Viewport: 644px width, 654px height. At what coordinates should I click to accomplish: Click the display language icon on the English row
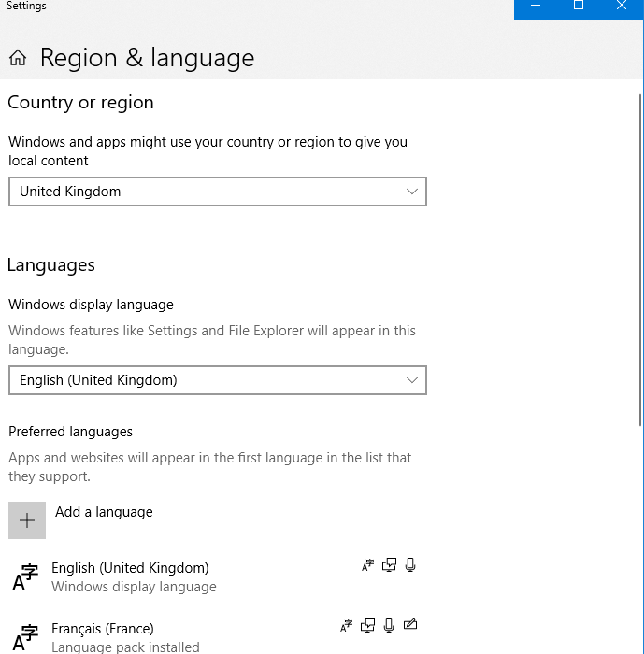[368, 565]
